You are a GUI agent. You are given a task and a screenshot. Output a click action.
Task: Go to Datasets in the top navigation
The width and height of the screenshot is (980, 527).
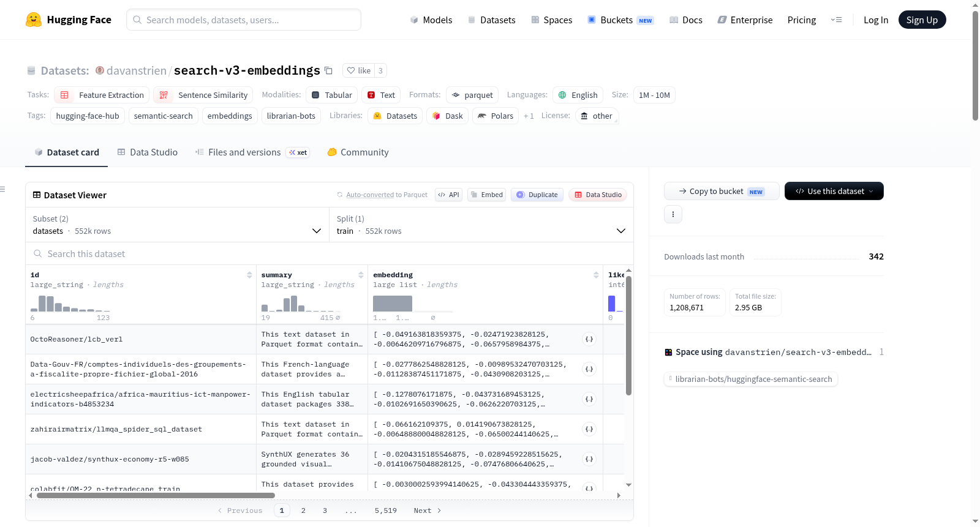click(x=492, y=20)
